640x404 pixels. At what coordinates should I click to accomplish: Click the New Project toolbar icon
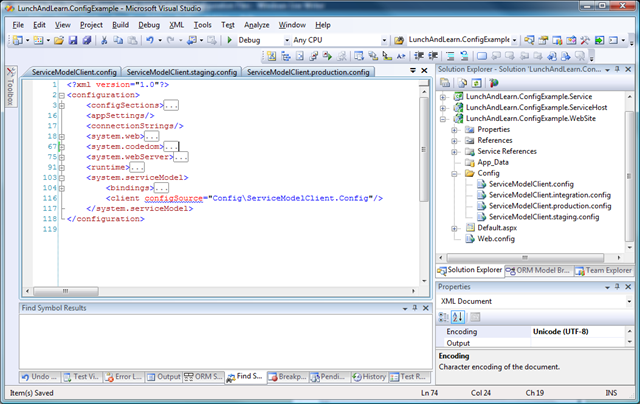[x=18, y=40]
